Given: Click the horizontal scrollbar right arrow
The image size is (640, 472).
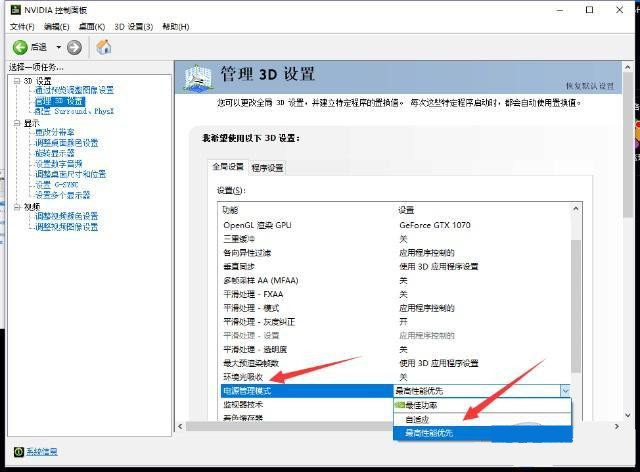Looking at the screenshot, I should pyautogui.click(x=616, y=426).
